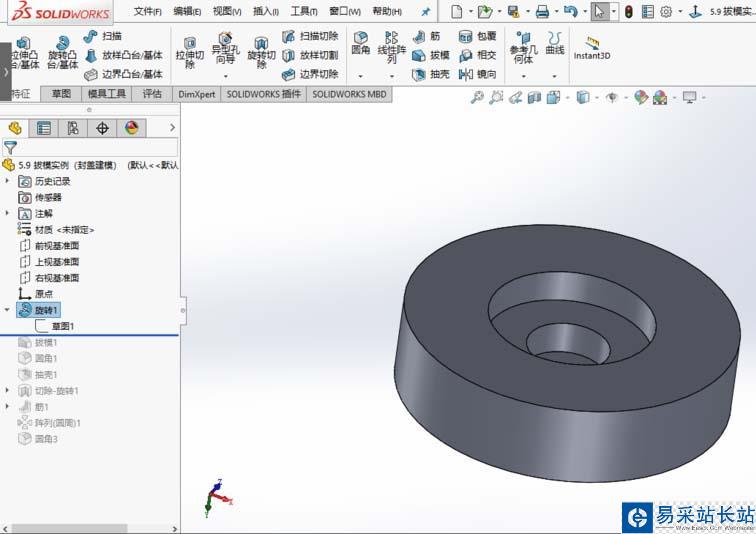
Task: Toggle the Instant3D mode
Action: click(591, 48)
